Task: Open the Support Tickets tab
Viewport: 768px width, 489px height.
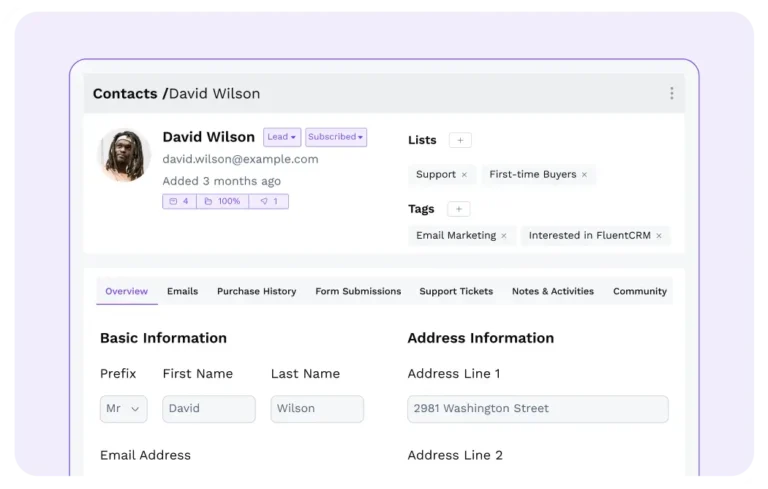Action: pos(456,291)
